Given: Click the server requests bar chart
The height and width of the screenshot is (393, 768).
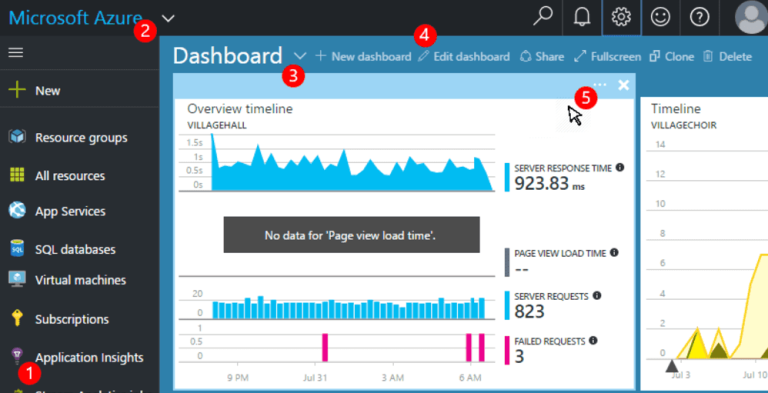Looking at the screenshot, I should (x=348, y=308).
